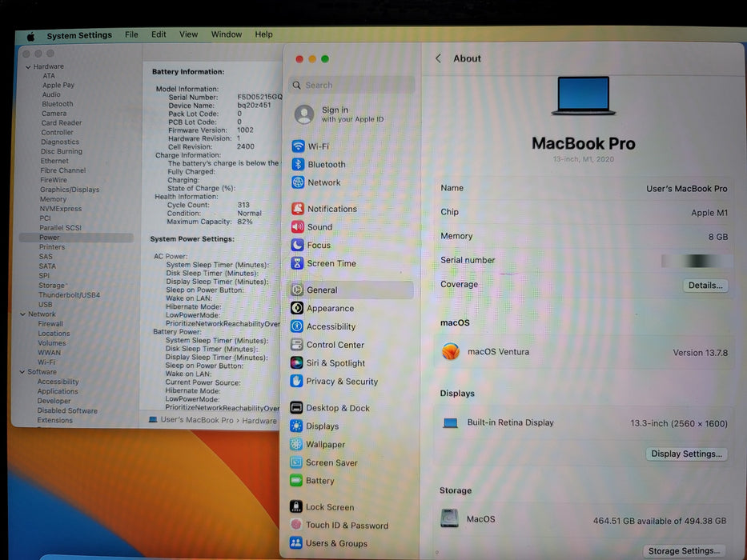Select Graphics/Displays in Hardware tree
The image size is (747, 560).
[70, 190]
